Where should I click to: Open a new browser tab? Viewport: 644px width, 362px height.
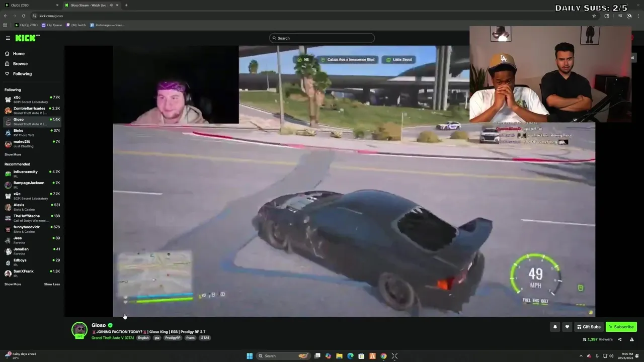(126, 5)
